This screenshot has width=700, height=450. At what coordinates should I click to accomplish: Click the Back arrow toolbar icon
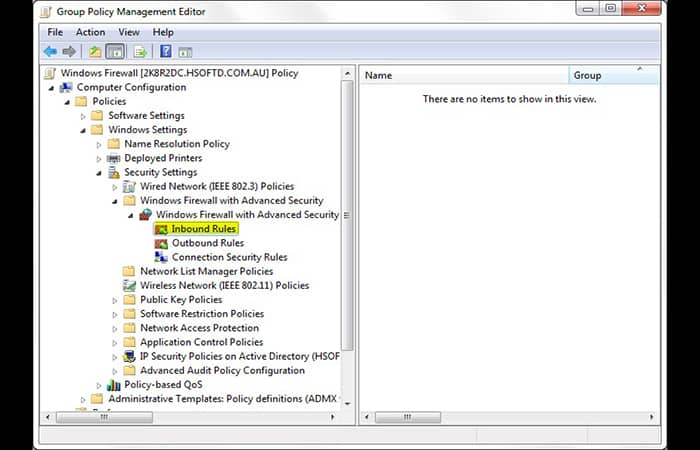tap(50, 52)
